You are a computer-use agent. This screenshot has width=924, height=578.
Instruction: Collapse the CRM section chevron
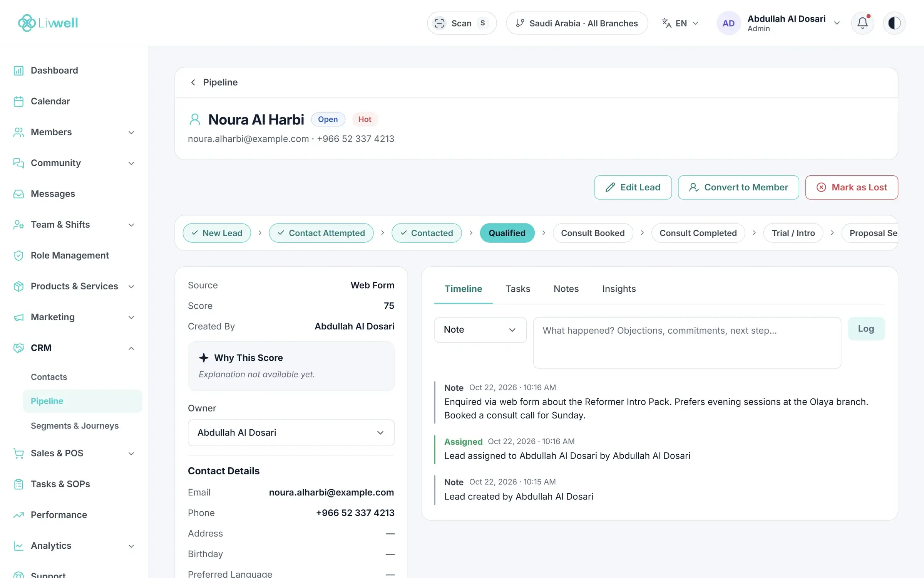tap(131, 348)
